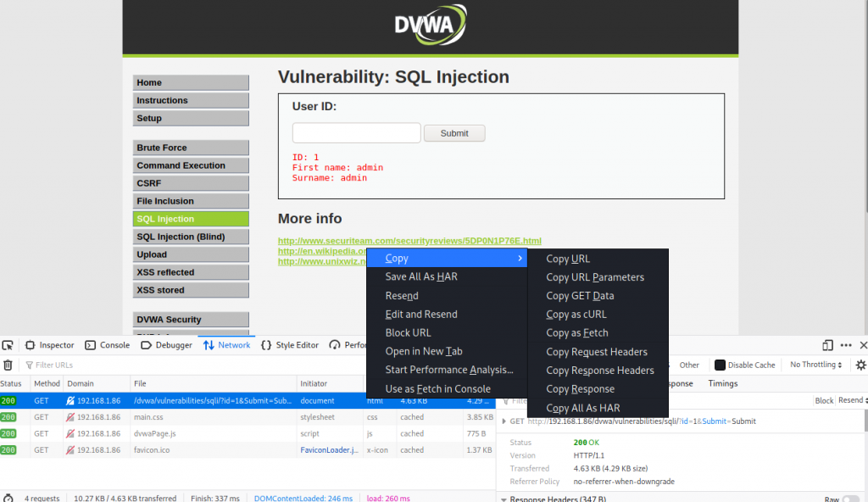This screenshot has width=868, height=502.
Task: Click the Submit button
Action: [x=454, y=133]
